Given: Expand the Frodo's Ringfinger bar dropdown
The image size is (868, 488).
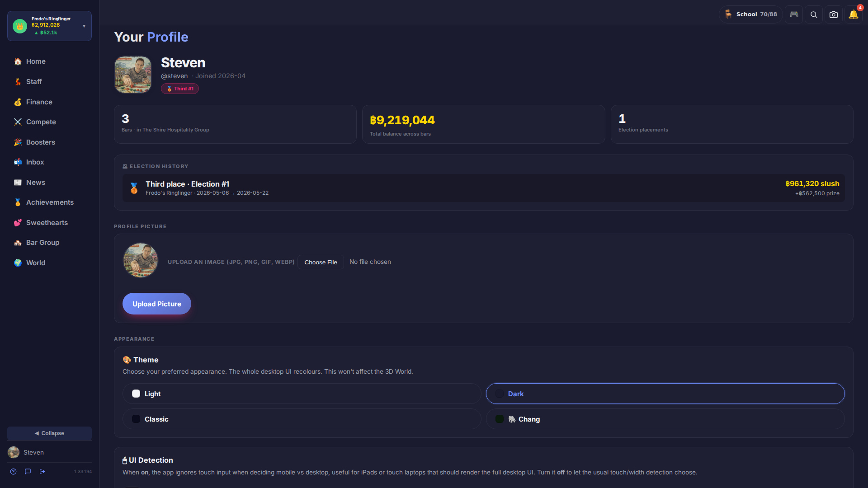Looking at the screenshot, I should coord(49,26).
